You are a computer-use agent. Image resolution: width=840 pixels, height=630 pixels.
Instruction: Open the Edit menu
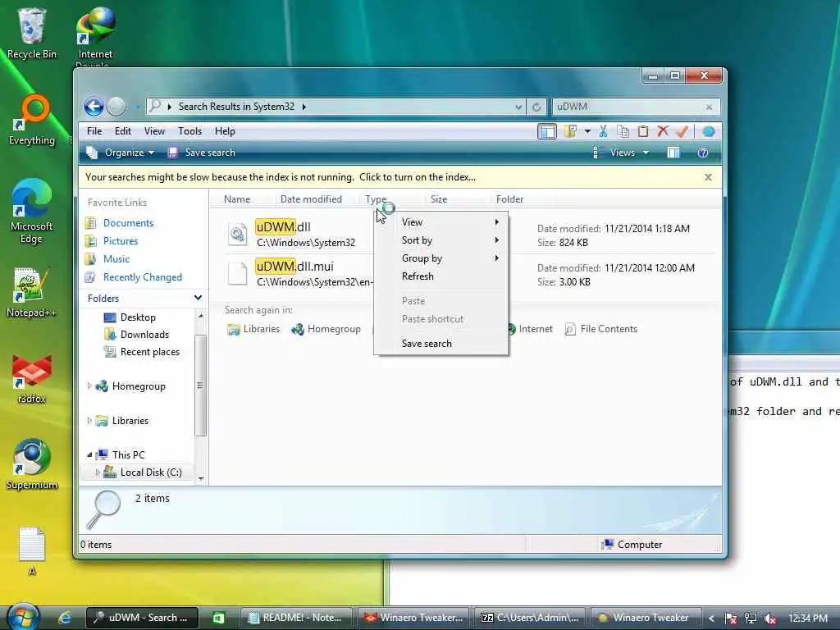[x=123, y=131]
